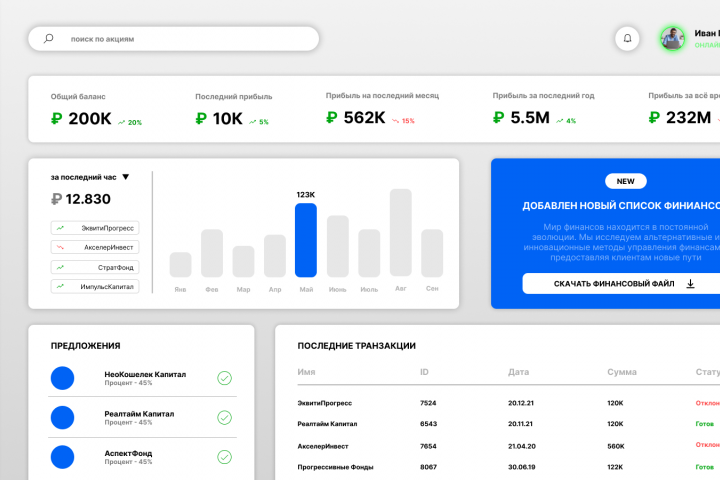Click the ruble icon beside 5.5M
This screenshot has width=720, height=480.
(498, 118)
